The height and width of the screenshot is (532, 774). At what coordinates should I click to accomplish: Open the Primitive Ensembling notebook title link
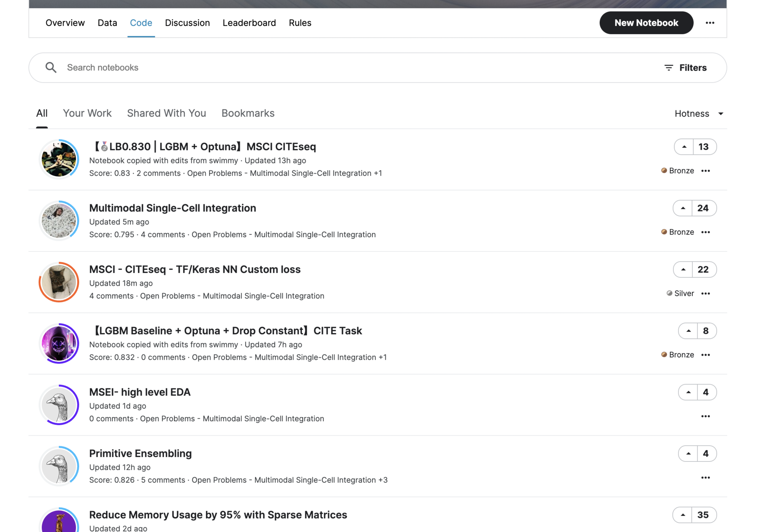140,453
